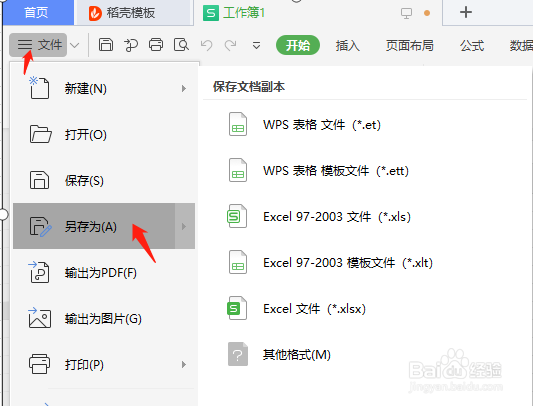Click the picture export icon beside 输出为图片(G)

39,318
